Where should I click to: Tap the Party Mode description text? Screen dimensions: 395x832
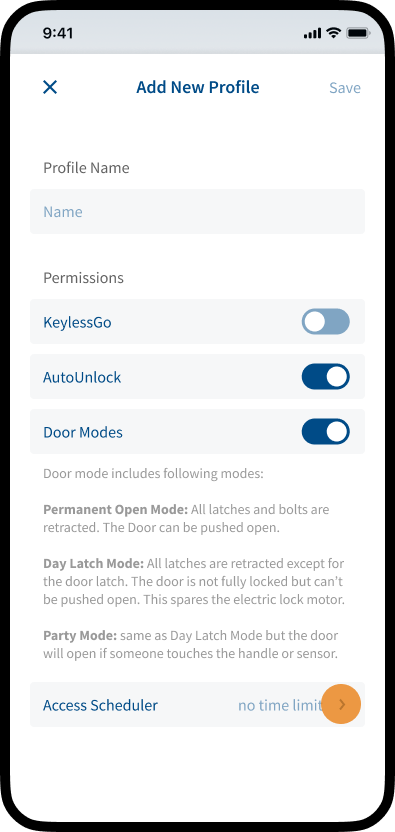191,645
